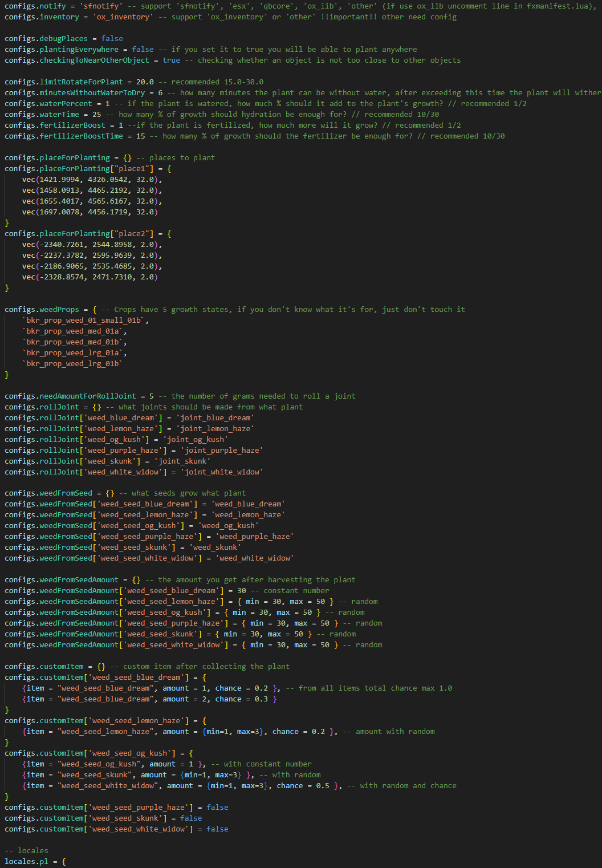Viewport: 602px width, 868px height.
Task: Click the false value of configs.debugPlaces
Action: pyautogui.click(x=112, y=39)
